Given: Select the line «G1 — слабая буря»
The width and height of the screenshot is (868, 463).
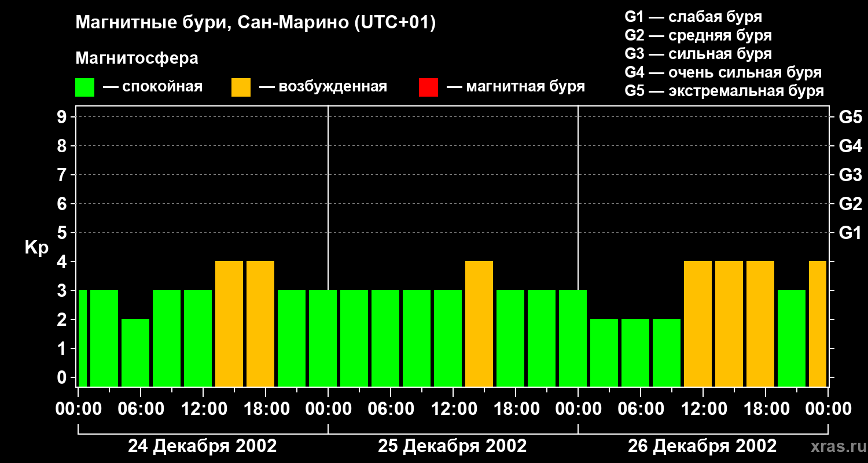Looking at the screenshot, I should (x=693, y=17).
